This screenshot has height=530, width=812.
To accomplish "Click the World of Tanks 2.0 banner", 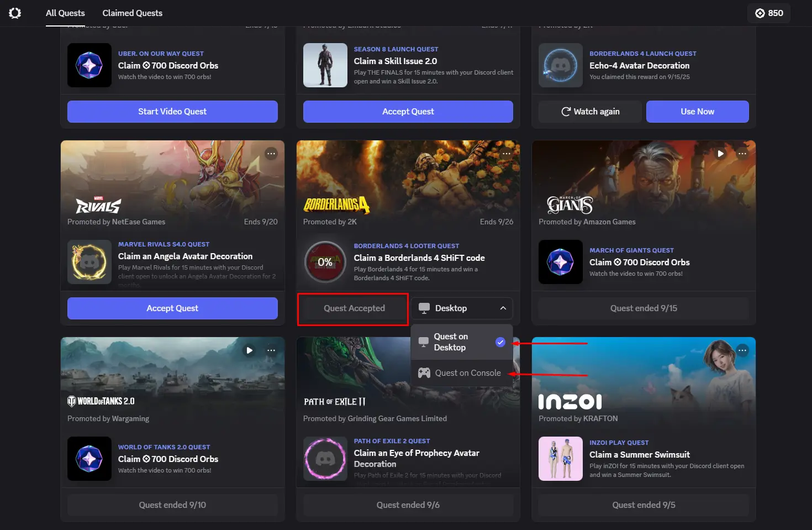I will (x=172, y=381).
